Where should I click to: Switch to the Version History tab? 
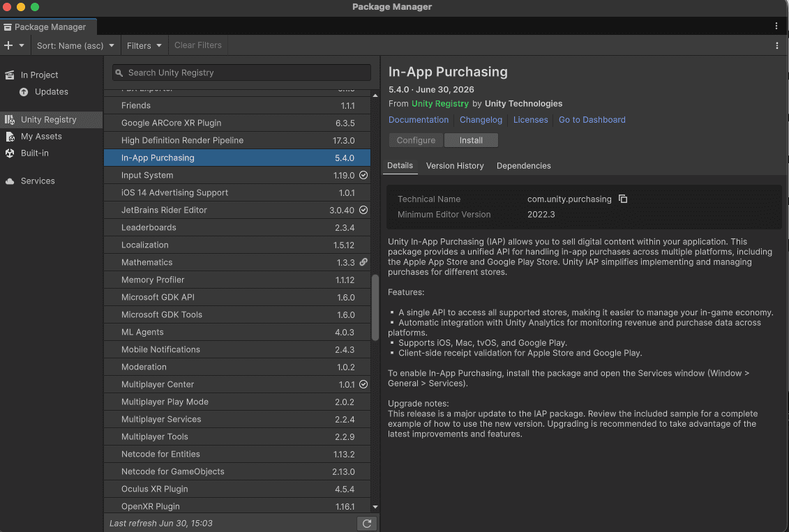(455, 166)
